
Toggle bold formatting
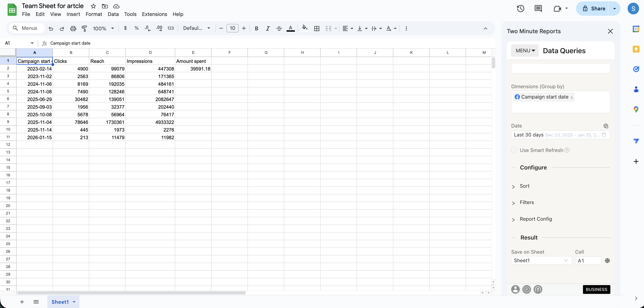(256, 28)
